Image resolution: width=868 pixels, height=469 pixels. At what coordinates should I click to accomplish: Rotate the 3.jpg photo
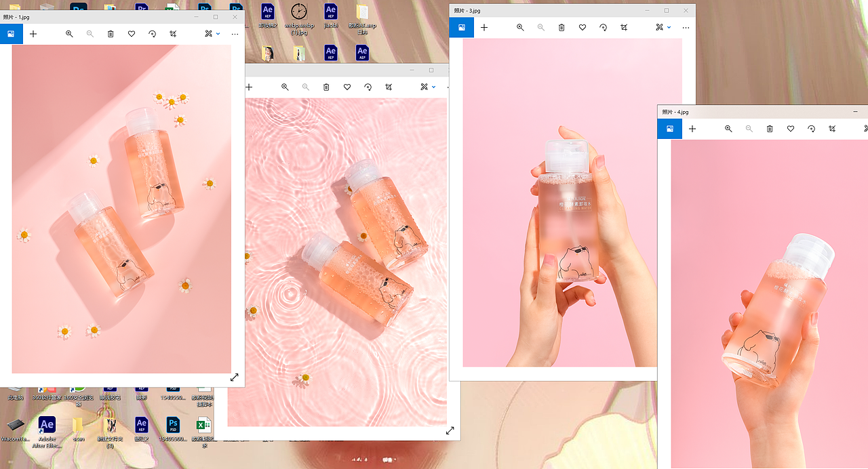[x=603, y=27]
